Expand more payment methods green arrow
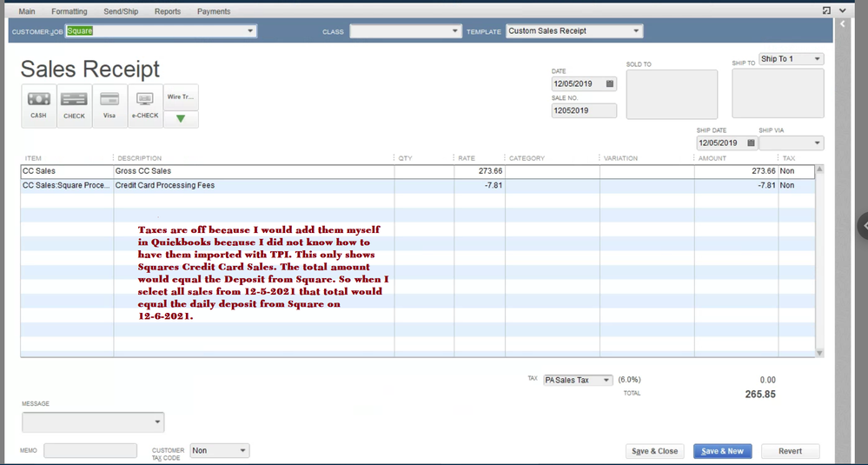 (181, 119)
